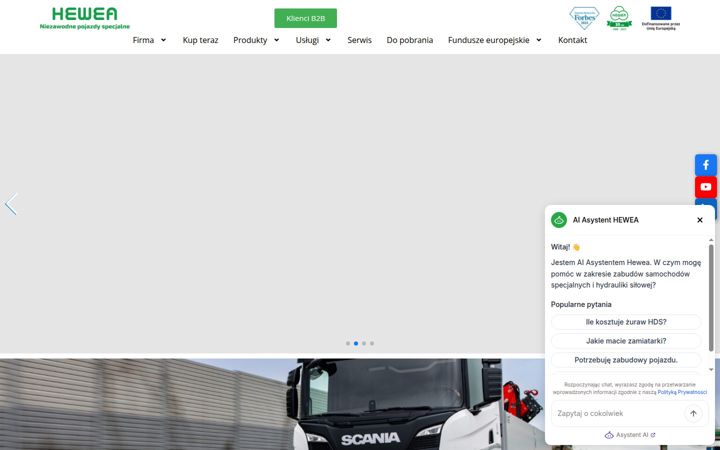This screenshot has height=450, width=720.
Task: Open Fundusze europejskie menu item
Action: (489, 40)
